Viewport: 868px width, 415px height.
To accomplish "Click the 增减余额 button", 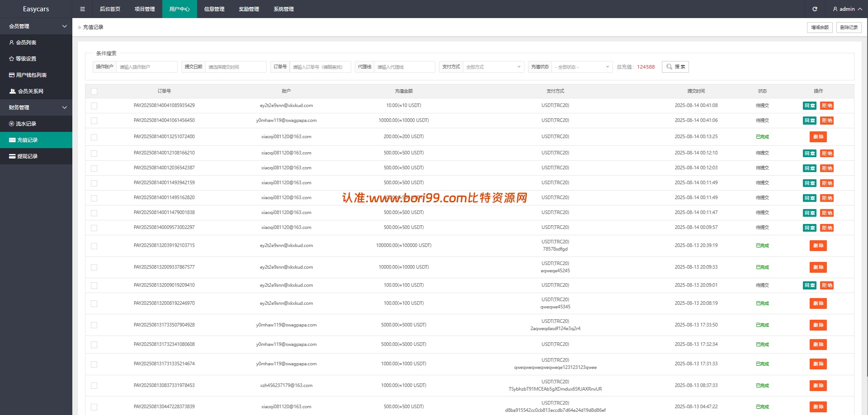I will pyautogui.click(x=820, y=28).
